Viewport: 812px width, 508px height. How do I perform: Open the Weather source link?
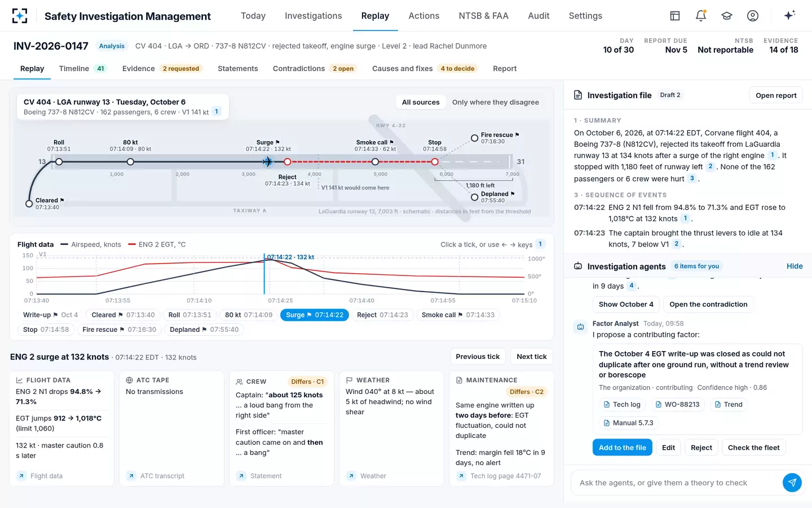click(x=367, y=476)
